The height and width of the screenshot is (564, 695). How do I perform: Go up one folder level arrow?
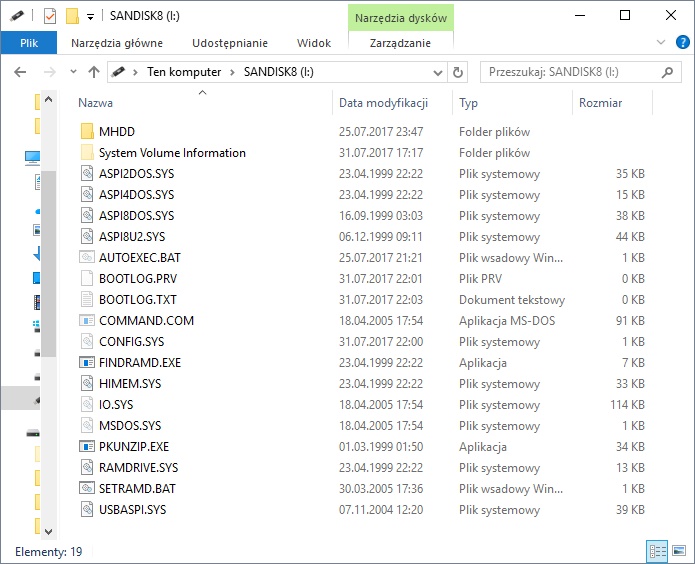(94, 72)
